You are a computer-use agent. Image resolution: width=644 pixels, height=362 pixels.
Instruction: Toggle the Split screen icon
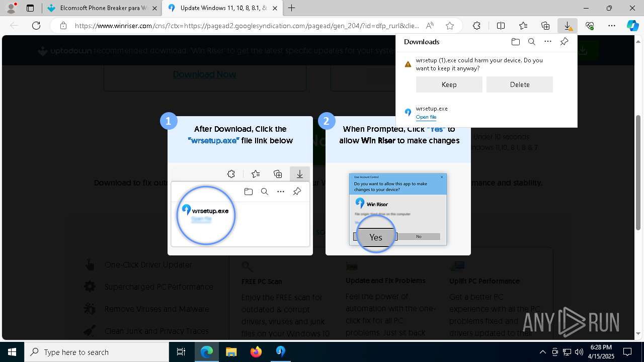[501, 26]
